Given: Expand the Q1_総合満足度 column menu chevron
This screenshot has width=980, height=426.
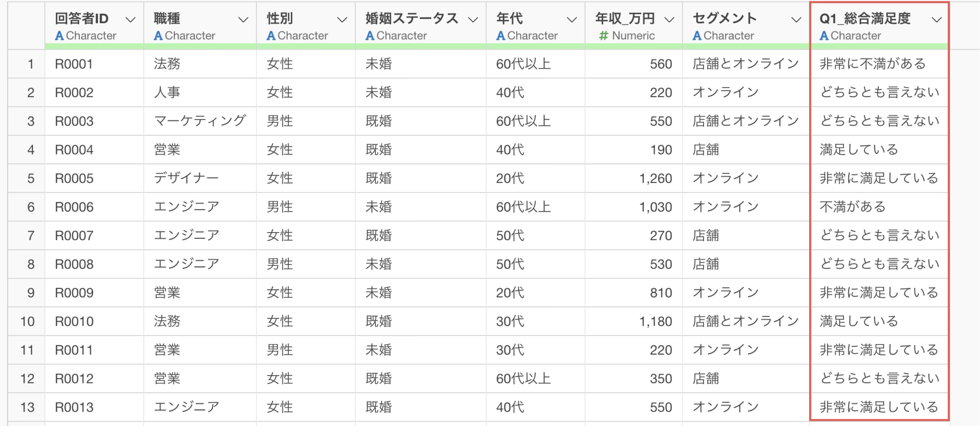Looking at the screenshot, I should coord(936,20).
